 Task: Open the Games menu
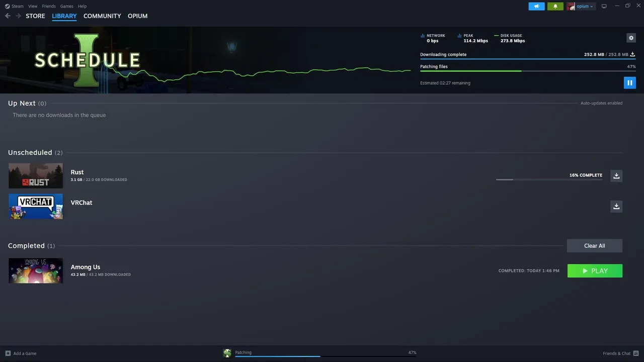[66, 6]
